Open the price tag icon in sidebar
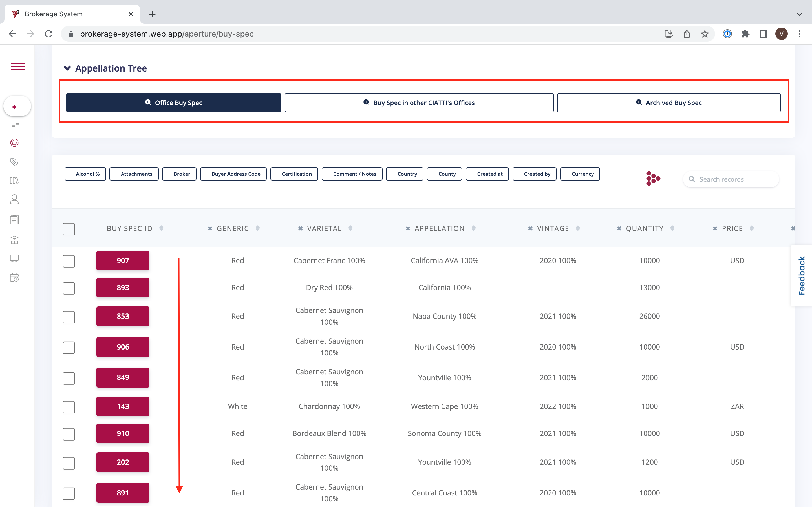The image size is (812, 507). 14,162
